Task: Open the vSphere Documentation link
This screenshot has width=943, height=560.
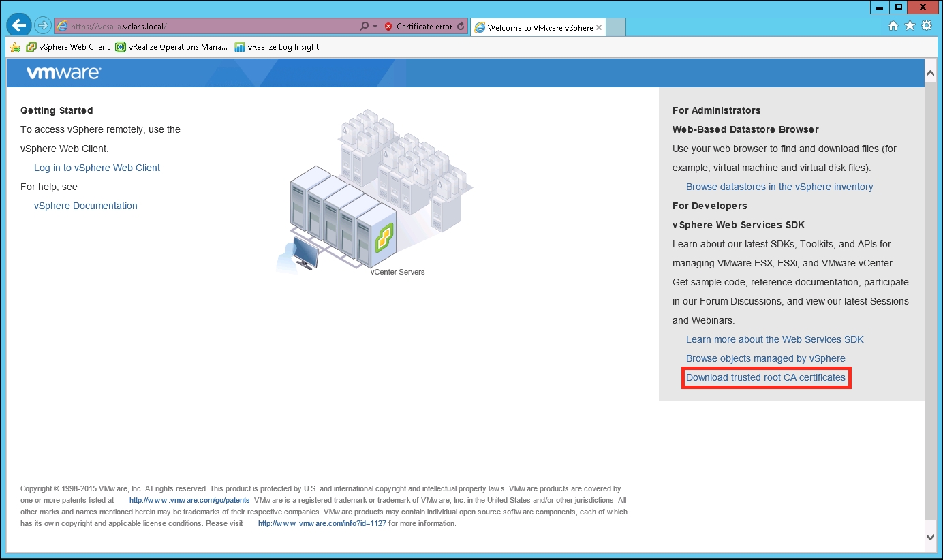Action: [86, 206]
